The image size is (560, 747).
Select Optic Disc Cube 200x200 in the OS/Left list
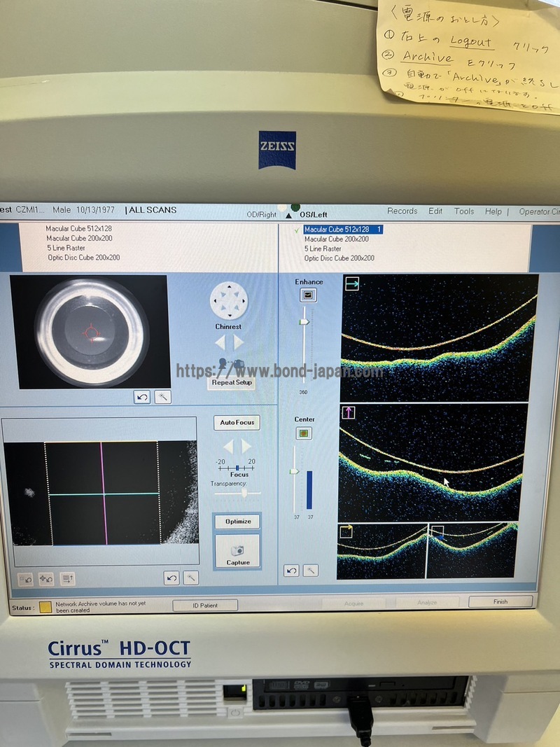[x=339, y=258]
